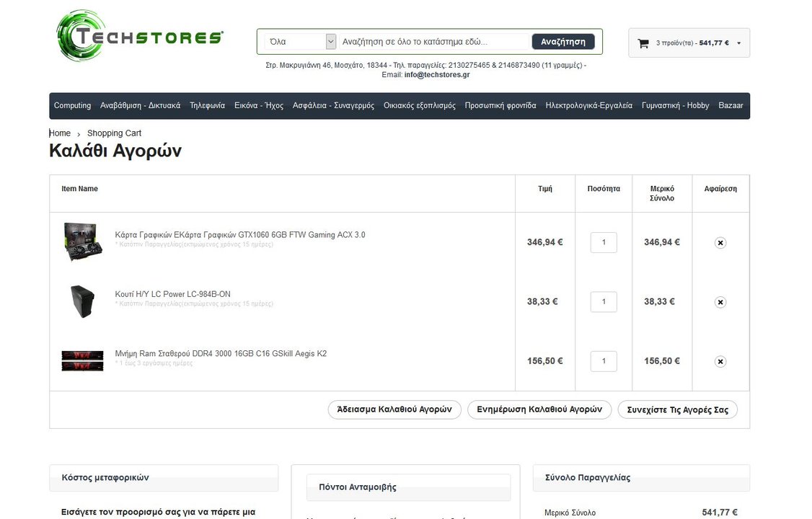Focus the store search input field
812x519 pixels.
434,42
